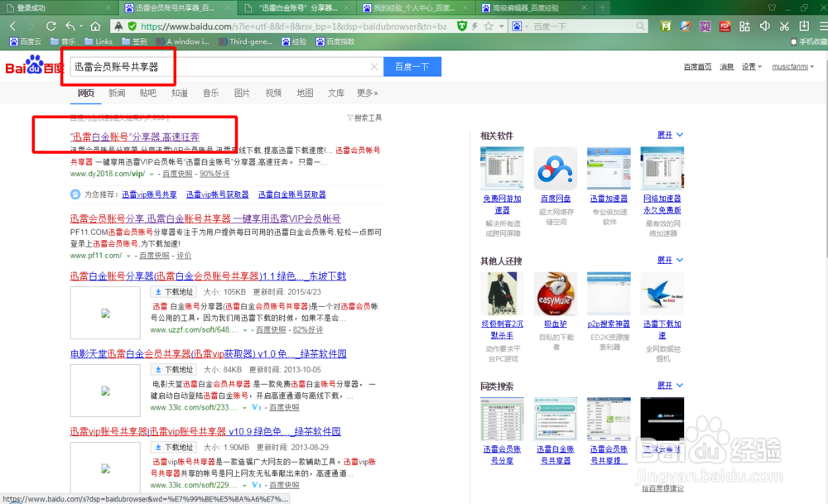
Task: Select the 贴吧 search category
Action: [x=148, y=93]
